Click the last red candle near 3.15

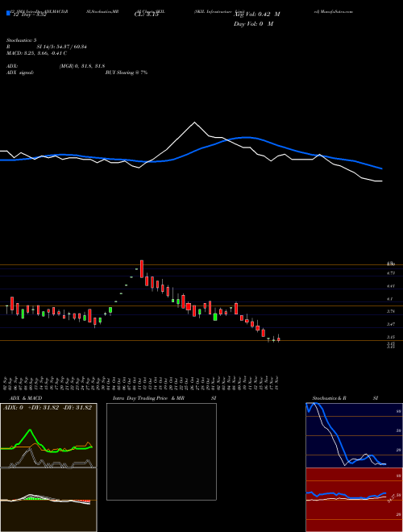click(x=279, y=339)
